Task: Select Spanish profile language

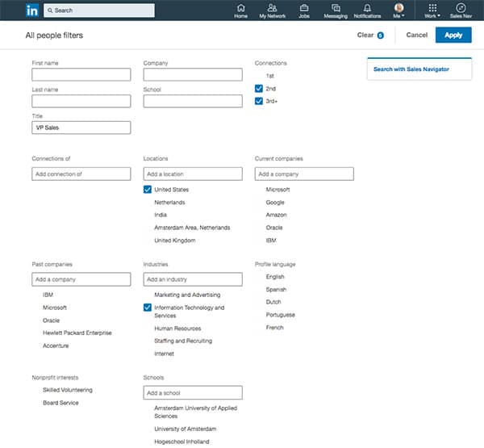Action: [276, 290]
